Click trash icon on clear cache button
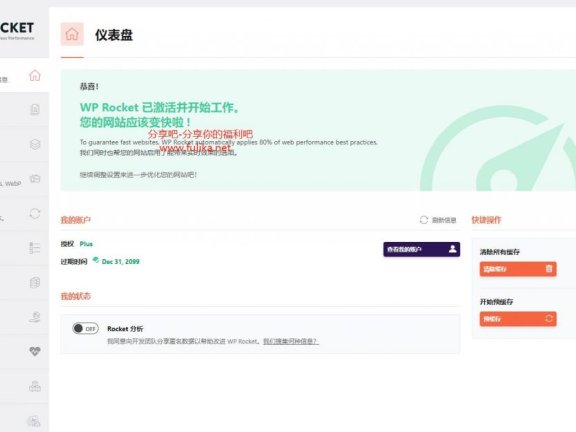The image size is (576, 432). coord(549,269)
